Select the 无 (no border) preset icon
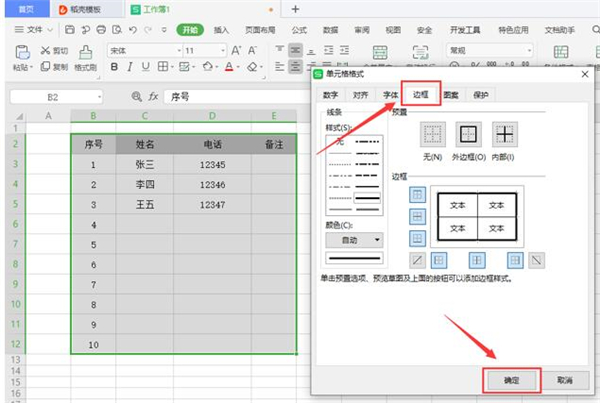The image size is (600, 403). (432, 135)
